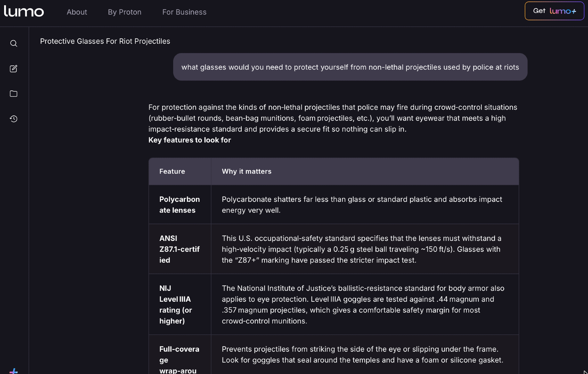588x374 pixels.
Task: Click the Why it matters column header
Action: click(246, 171)
